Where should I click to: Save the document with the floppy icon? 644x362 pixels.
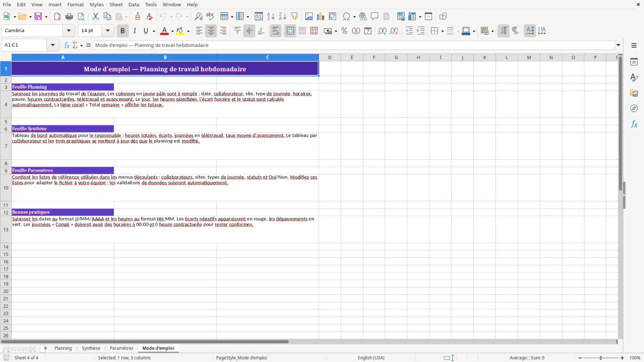(38, 17)
